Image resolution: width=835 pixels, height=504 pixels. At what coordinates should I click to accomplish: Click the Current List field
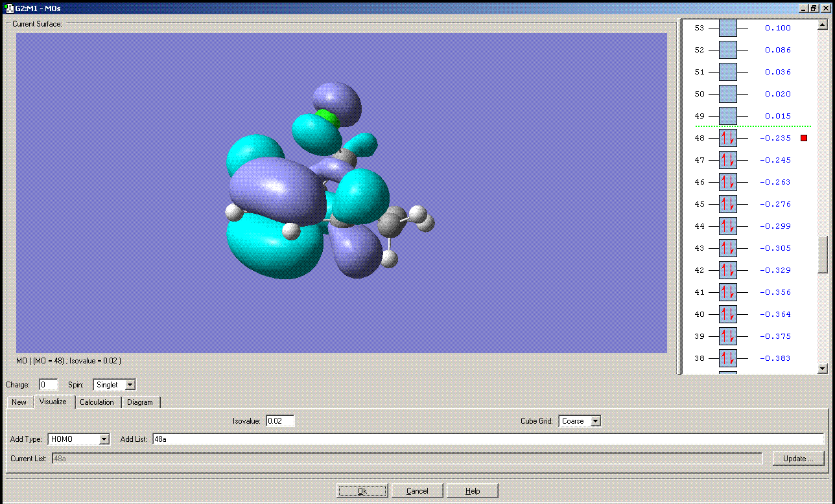point(406,459)
